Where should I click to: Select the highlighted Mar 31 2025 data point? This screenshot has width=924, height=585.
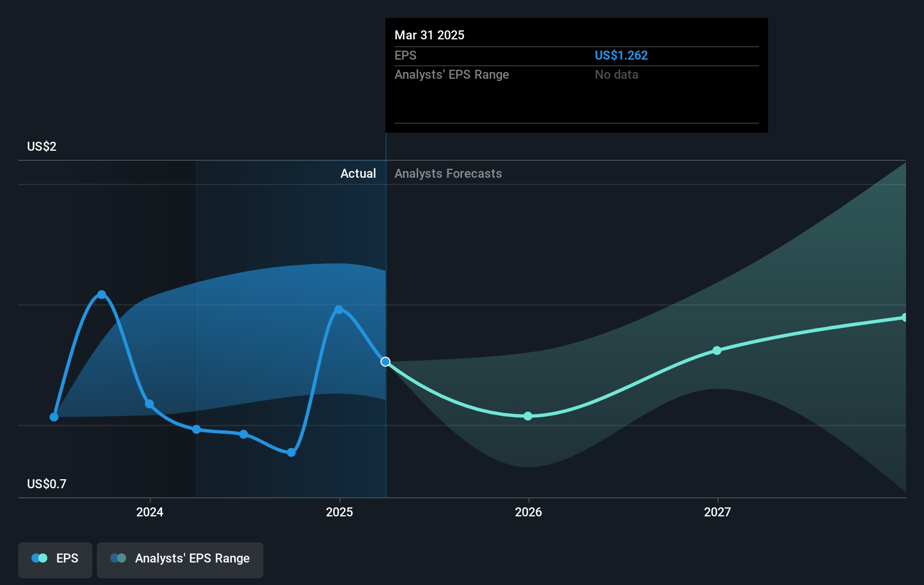(385, 362)
